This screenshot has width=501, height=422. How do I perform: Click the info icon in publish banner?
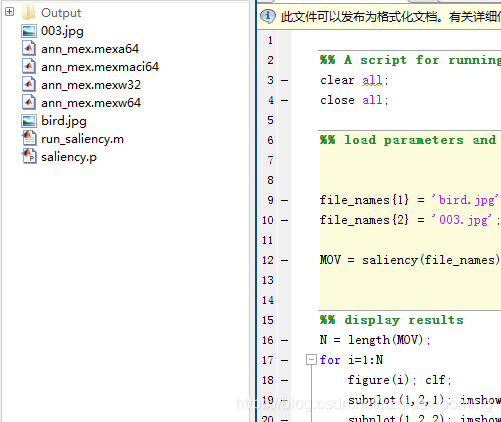268,16
